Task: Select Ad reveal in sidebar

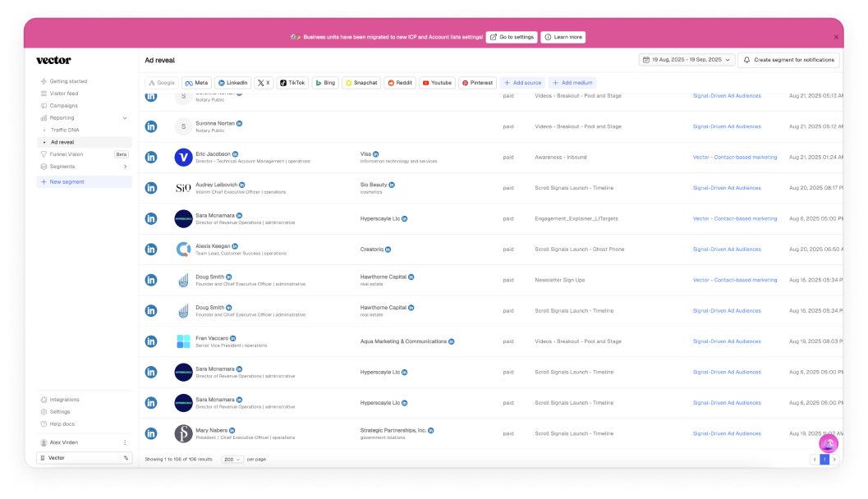Action: click(x=84, y=142)
